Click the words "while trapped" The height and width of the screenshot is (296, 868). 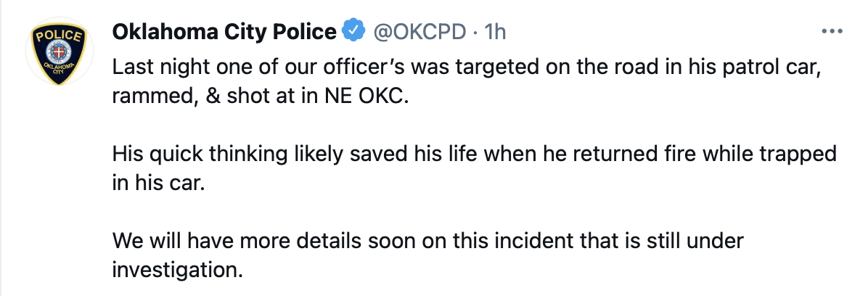point(769,154)
